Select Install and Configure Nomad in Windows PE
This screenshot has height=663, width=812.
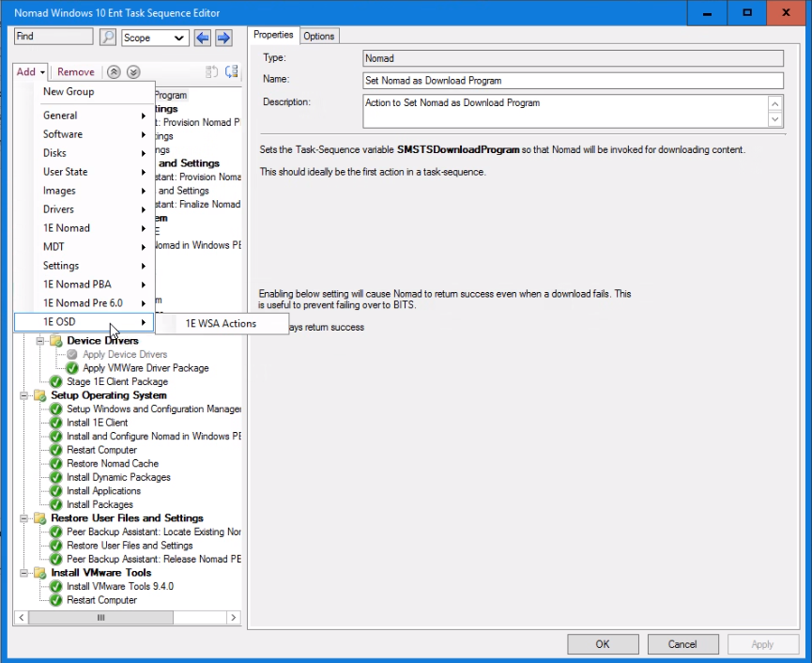(x=154, y=436)
